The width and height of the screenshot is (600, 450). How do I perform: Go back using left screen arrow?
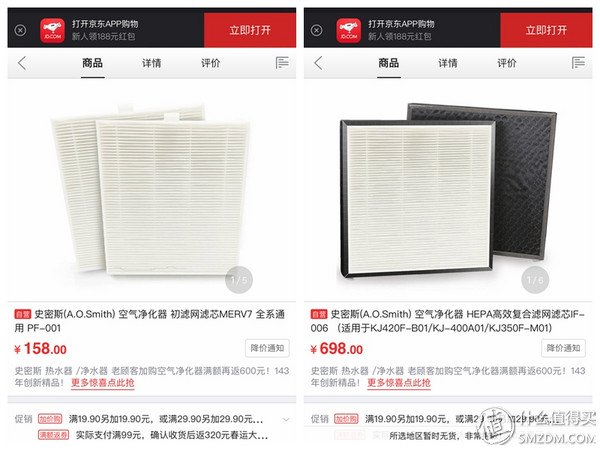22,63
